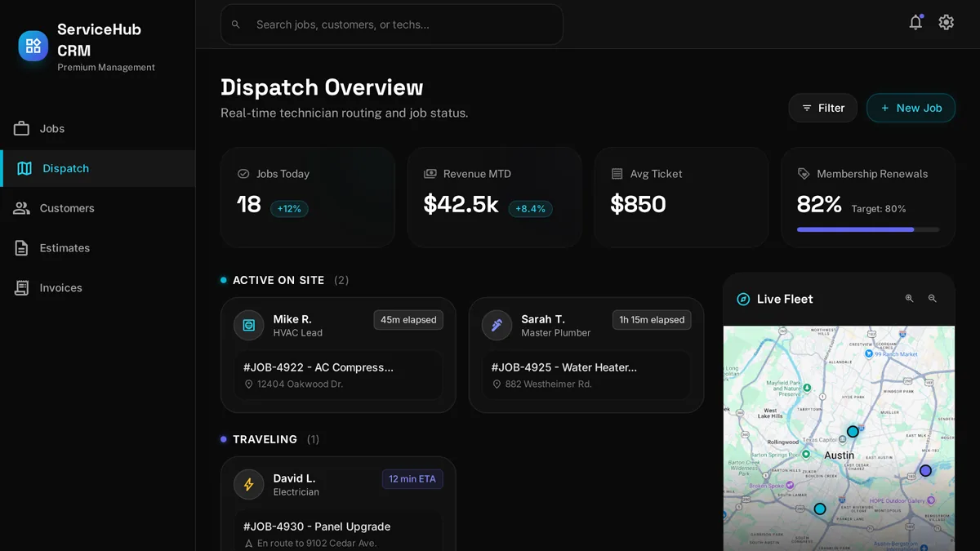Go to Jobs section
This screenshot has height=551, width=980.
(x=98, y=129)
